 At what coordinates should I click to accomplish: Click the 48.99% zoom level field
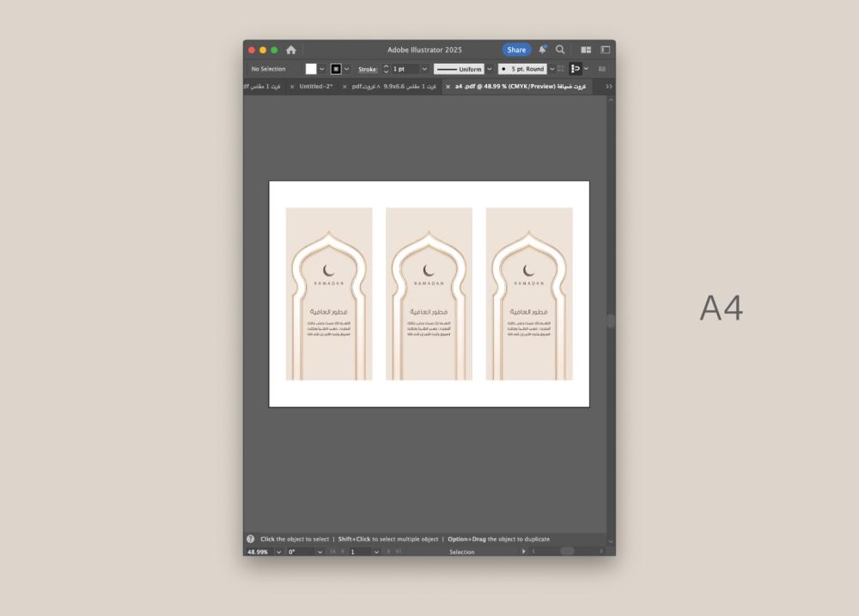pos(258,552)
